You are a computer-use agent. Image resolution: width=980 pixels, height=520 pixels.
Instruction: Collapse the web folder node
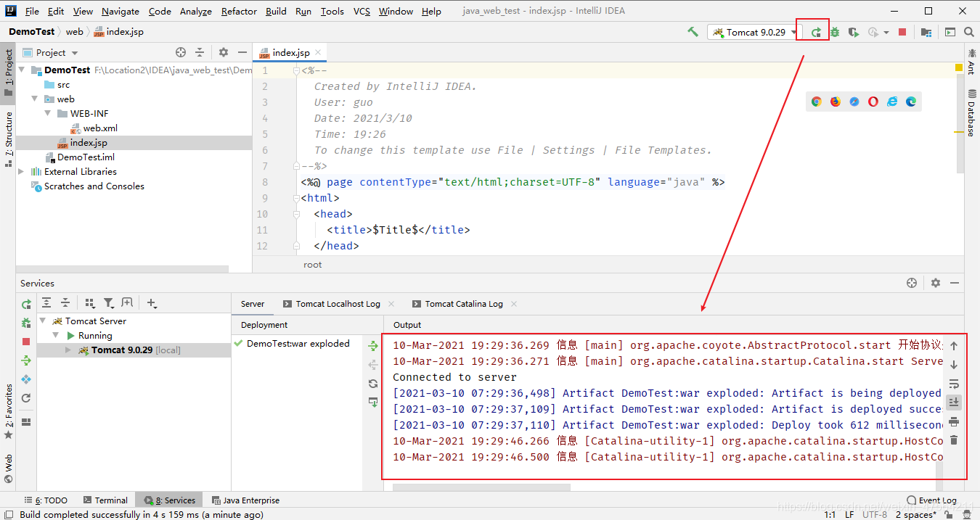(35, 99)
